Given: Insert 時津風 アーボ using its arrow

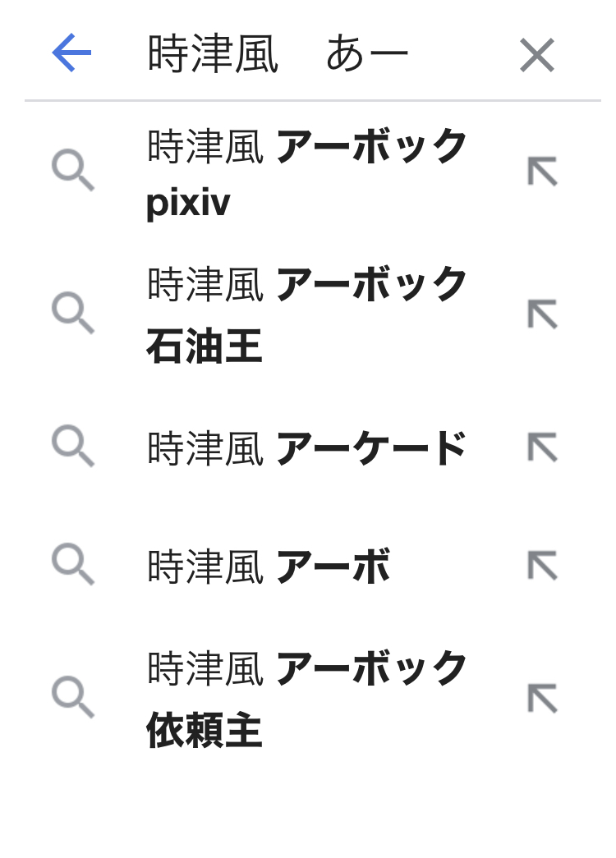Looking at the screenshot, I should 542,566.
